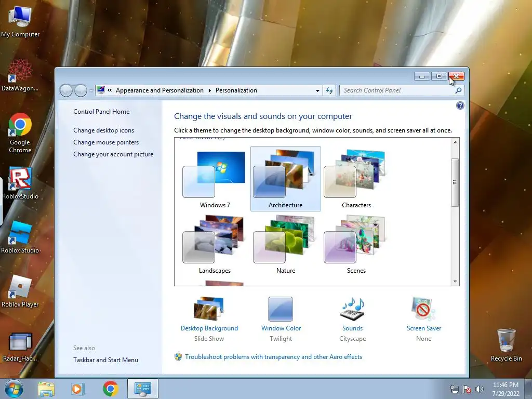
Task: Click the volume speaker tray icon
Action: pos(480,389)
